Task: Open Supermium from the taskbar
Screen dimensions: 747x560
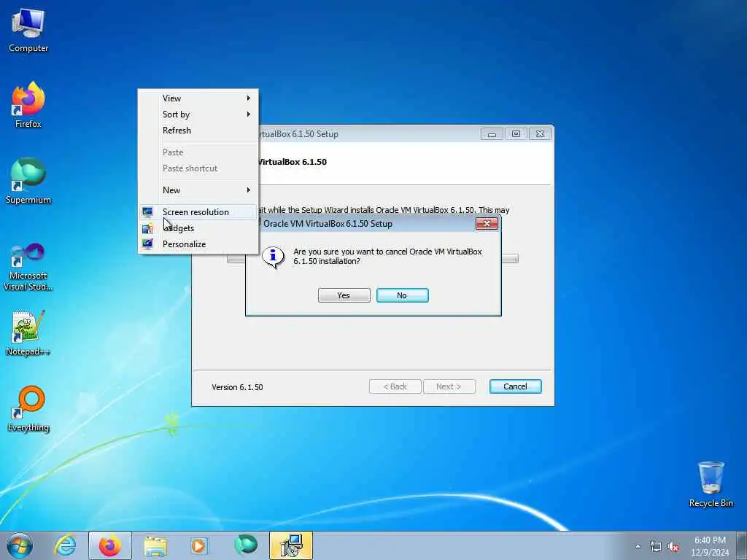Action: [246, 545]
